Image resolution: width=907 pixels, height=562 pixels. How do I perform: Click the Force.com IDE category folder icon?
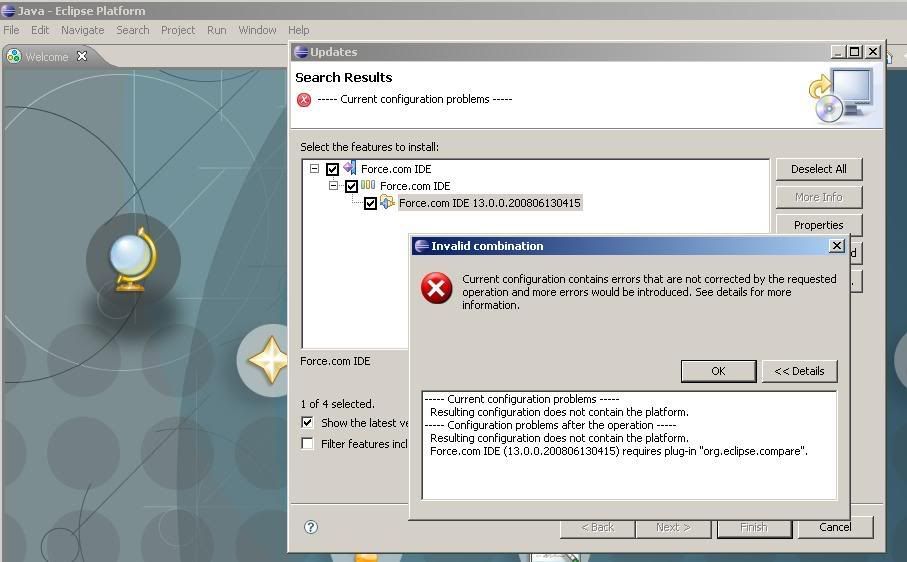coord(368,186)
